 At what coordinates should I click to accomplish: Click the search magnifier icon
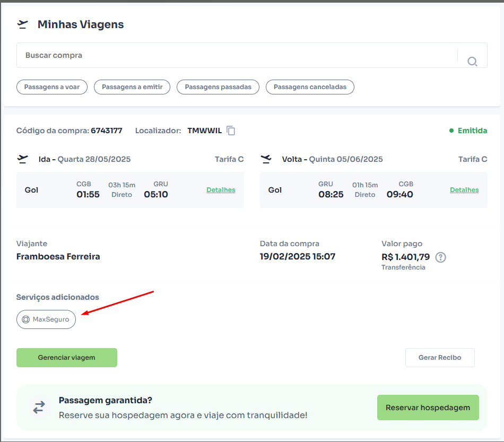coord(472,62)
